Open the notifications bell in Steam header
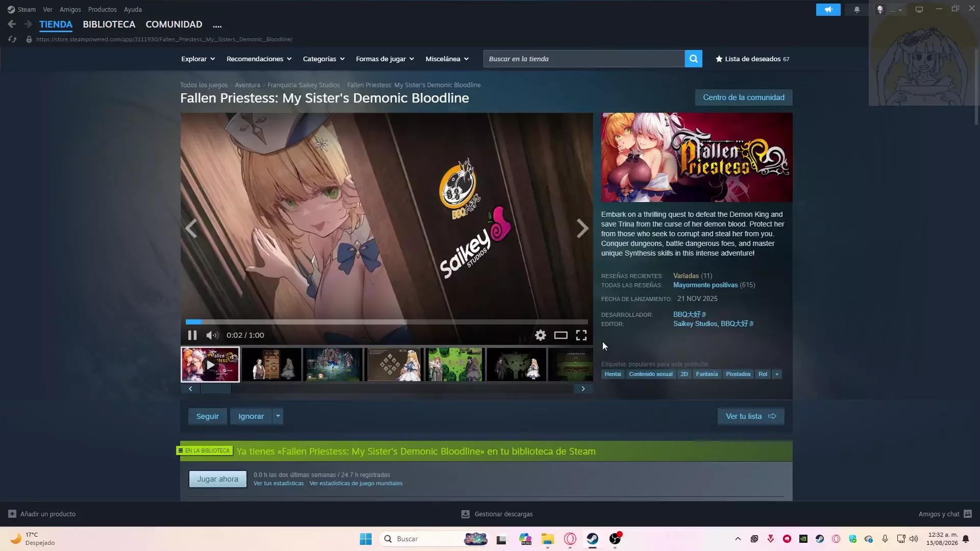The width and height of the screenshot is (980, 551). point(857,9)
